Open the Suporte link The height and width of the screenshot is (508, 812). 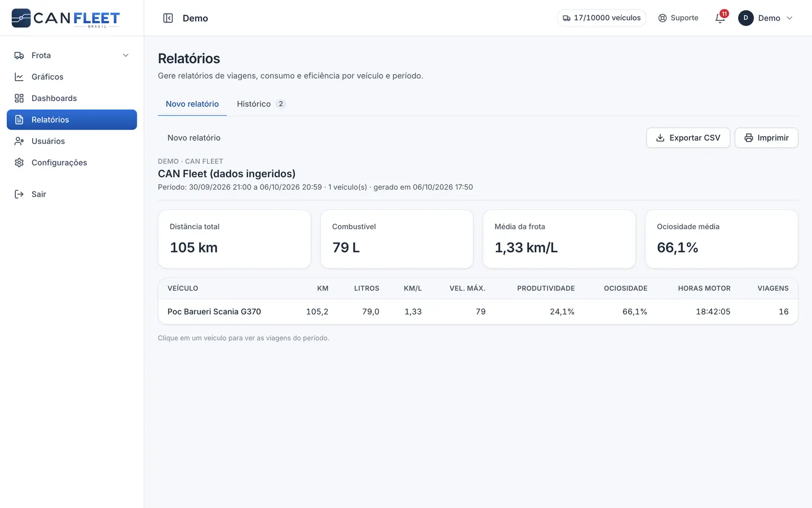coord(678,18)
